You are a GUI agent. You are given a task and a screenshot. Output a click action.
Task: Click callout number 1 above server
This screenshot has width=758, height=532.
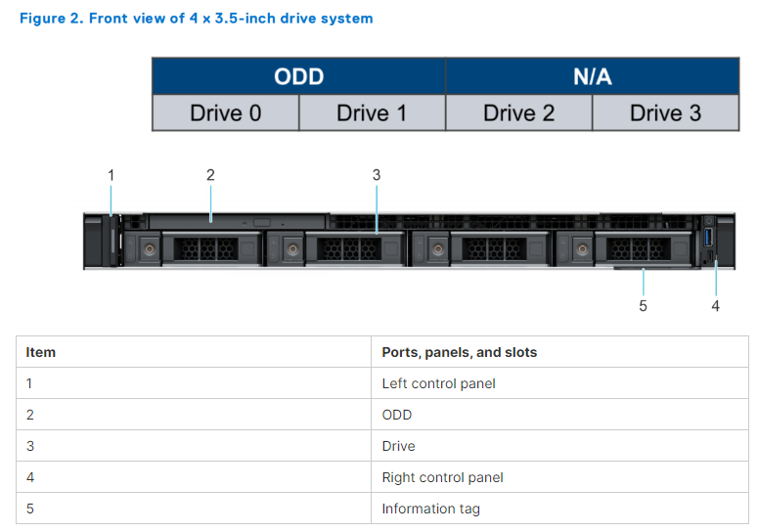(111, 175)
